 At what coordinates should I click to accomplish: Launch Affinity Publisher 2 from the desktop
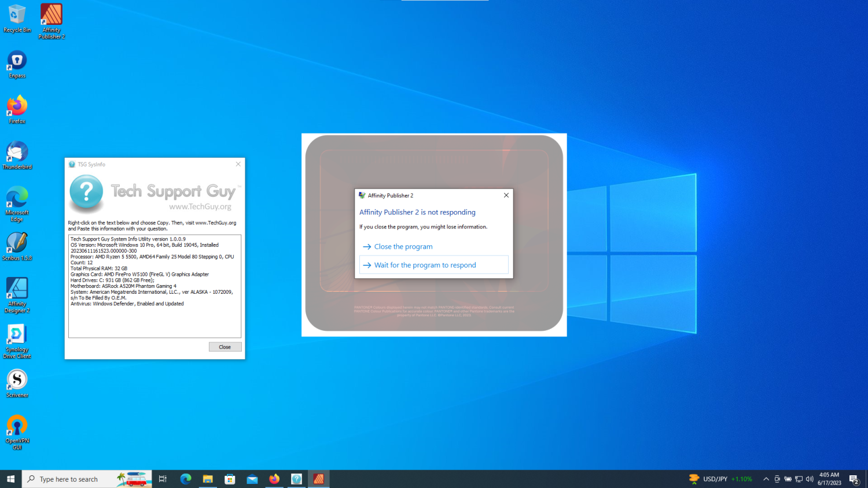pyautogui.click(x=51, y=20)
